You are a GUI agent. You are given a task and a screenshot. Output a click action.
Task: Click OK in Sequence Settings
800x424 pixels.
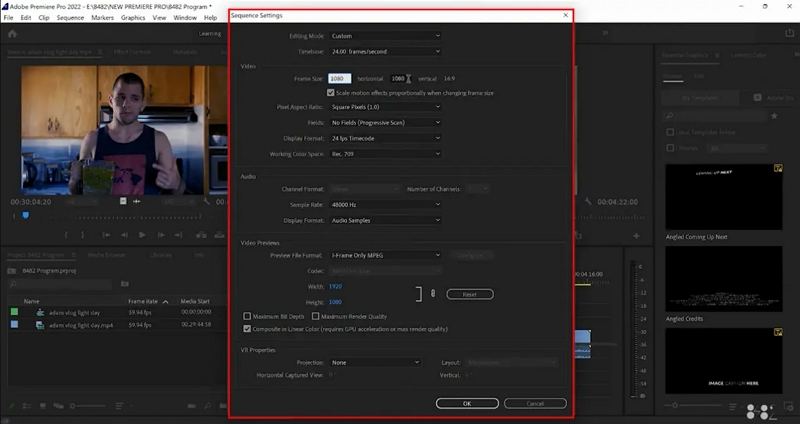(467, 404)
